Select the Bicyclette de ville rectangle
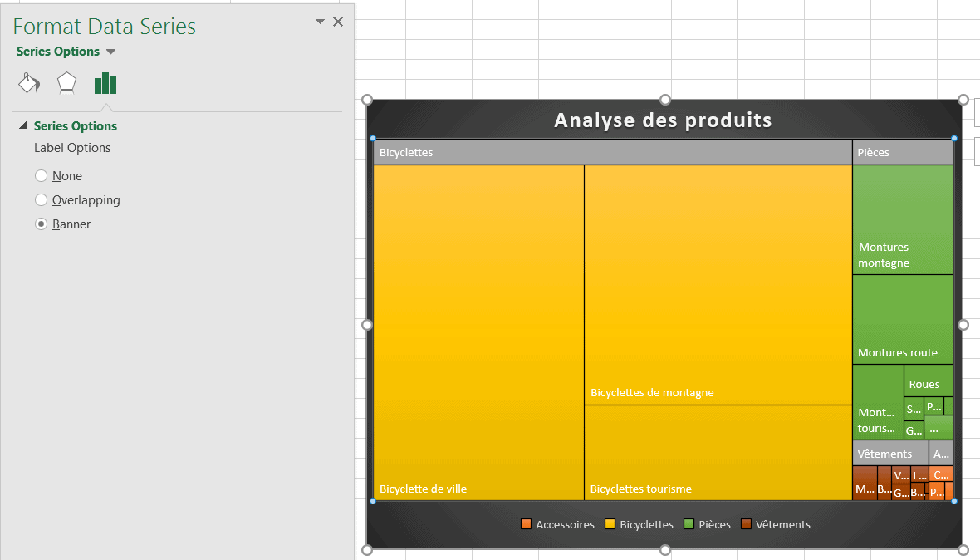The height and width of the screenshot is (560, 980). point(478,332)
